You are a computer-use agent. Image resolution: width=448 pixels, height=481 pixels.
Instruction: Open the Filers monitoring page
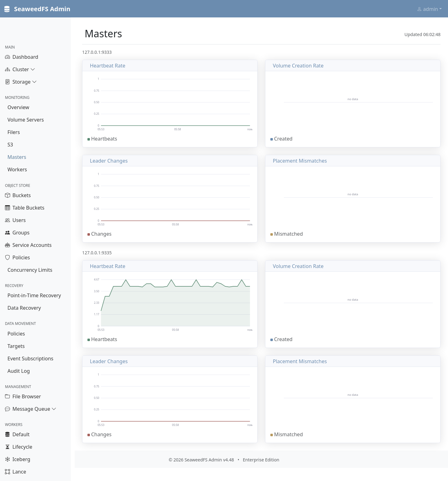coord(14,132)
